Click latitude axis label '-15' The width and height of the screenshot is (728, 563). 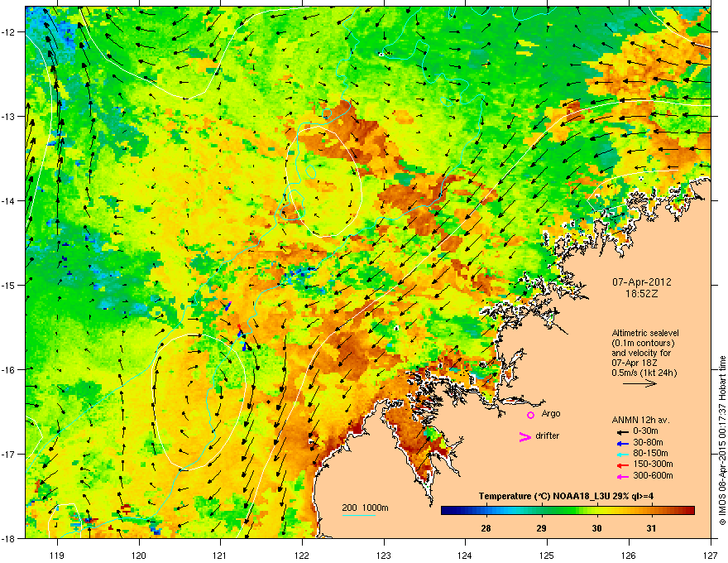coord(8,285)
